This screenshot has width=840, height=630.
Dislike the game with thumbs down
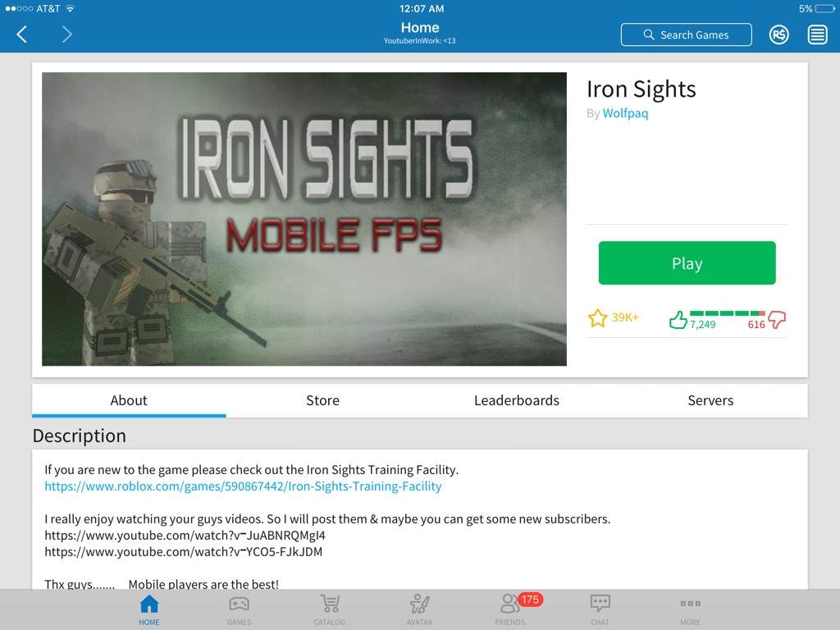(x=777, y=320)
